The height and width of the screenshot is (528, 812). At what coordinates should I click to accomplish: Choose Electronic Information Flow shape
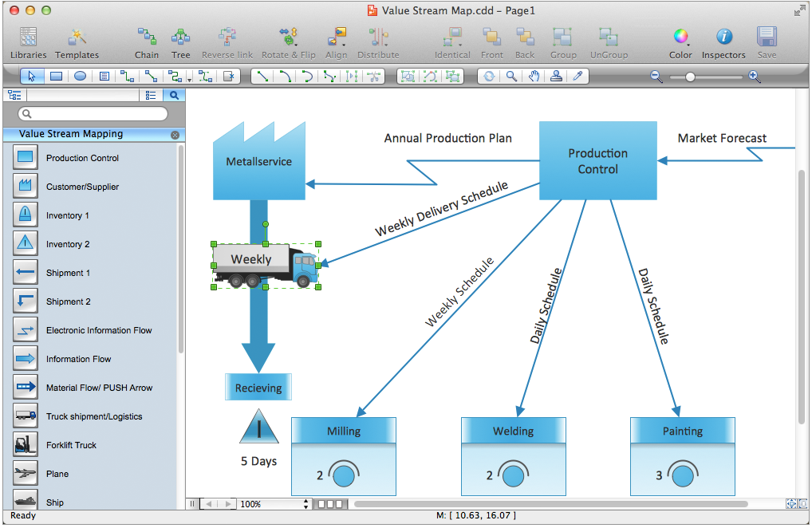26,330
